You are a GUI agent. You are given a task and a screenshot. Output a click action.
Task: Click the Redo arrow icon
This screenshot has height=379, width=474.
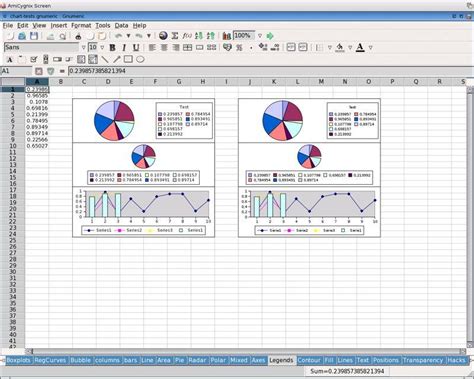coord(139,36)
